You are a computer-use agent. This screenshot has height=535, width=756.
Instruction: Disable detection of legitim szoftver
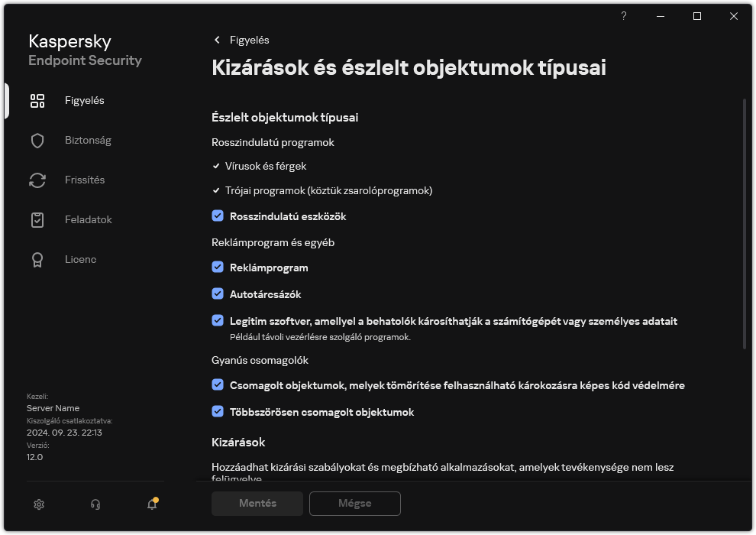pyautogui.click(x=218, y=321)
